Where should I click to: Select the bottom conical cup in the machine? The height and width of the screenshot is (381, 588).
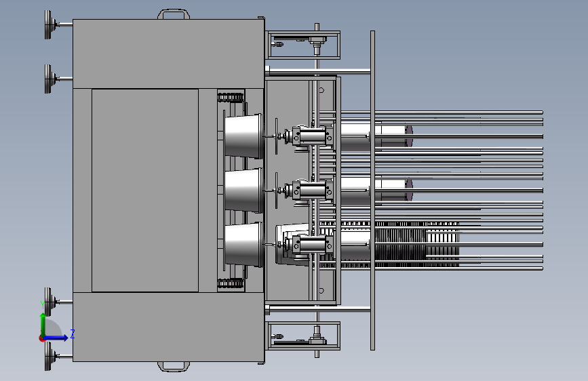tap(243, 245)
